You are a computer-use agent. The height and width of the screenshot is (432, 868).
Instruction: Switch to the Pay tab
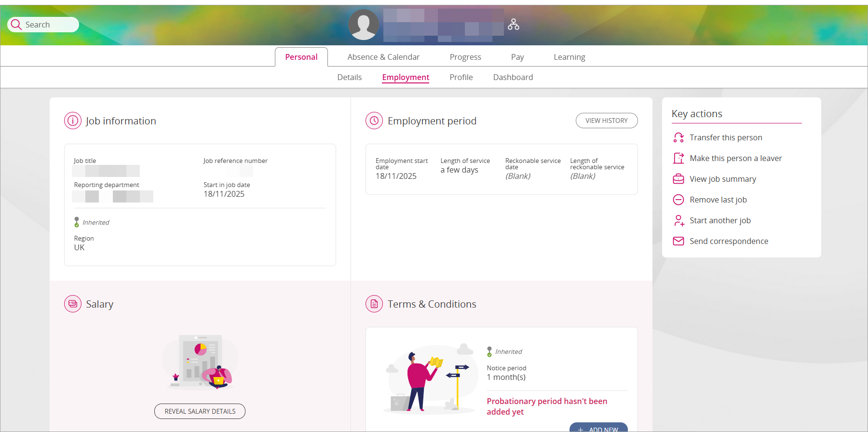(517, 57)
